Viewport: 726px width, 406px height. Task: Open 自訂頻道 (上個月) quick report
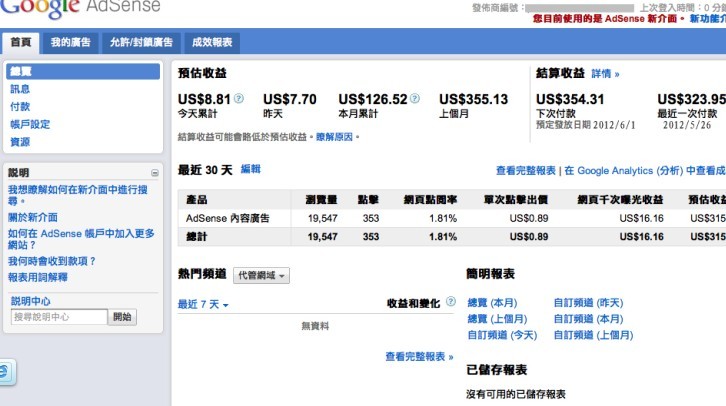(594, 335)
